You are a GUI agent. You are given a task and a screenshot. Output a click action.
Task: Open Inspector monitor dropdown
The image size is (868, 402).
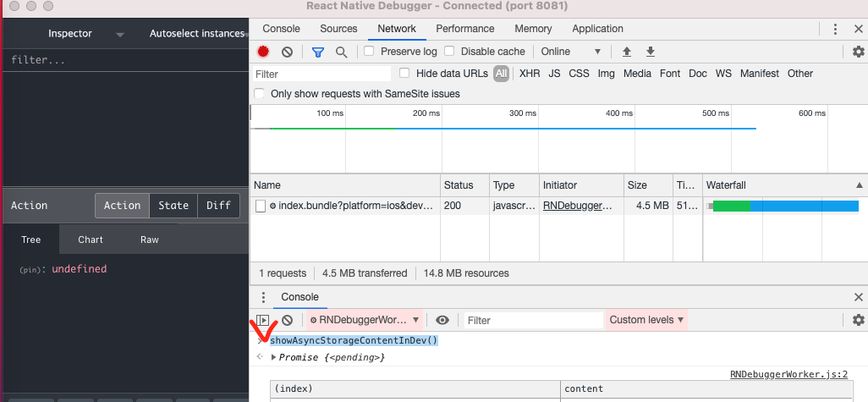click(85, 34)
